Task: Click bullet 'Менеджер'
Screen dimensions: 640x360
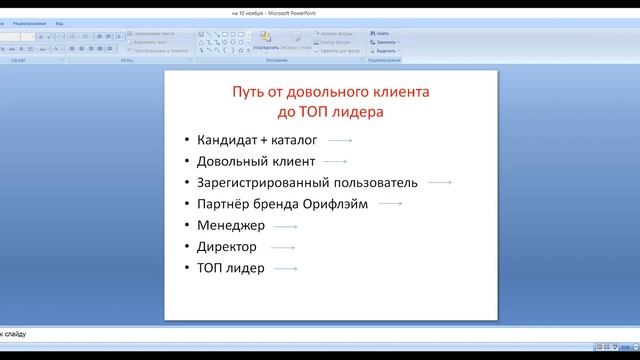Action: click(231, 225)
